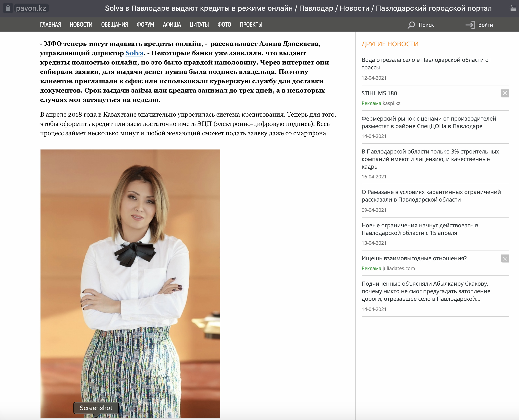The image size is (519, 420).
Task: Click the login arrow icon
Action: pos(470,25)
